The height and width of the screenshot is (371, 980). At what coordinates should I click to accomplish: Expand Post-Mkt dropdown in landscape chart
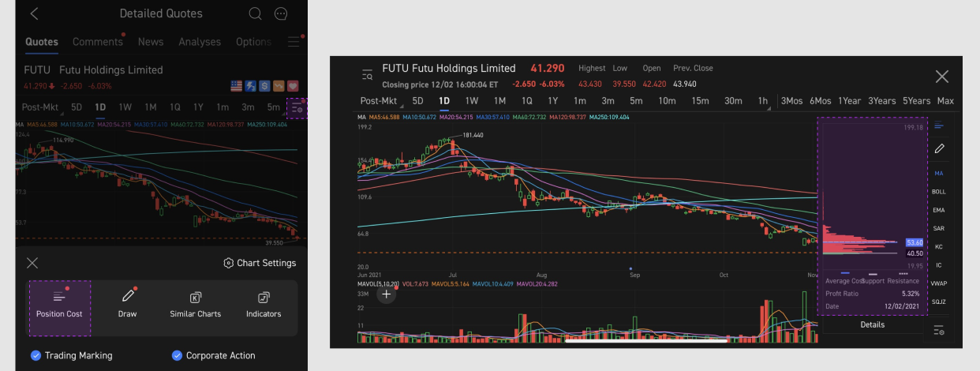point(381,101)
